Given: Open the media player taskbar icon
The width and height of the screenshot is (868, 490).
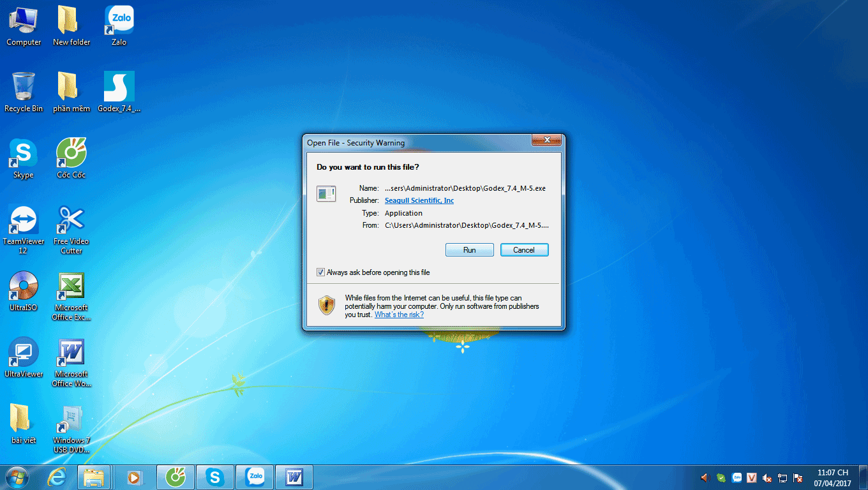Looking at the screenshot, I should click(x=134, y=477).
